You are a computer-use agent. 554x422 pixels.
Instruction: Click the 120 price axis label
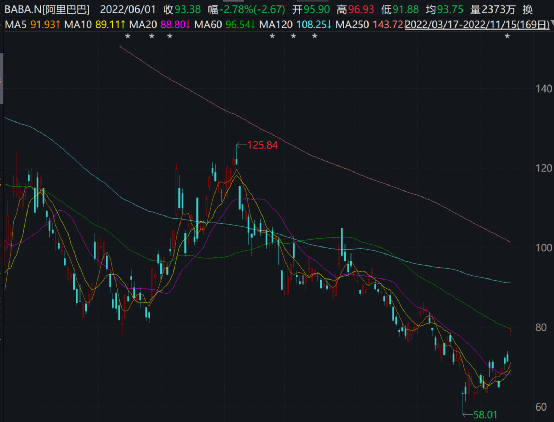click(543, 168)
